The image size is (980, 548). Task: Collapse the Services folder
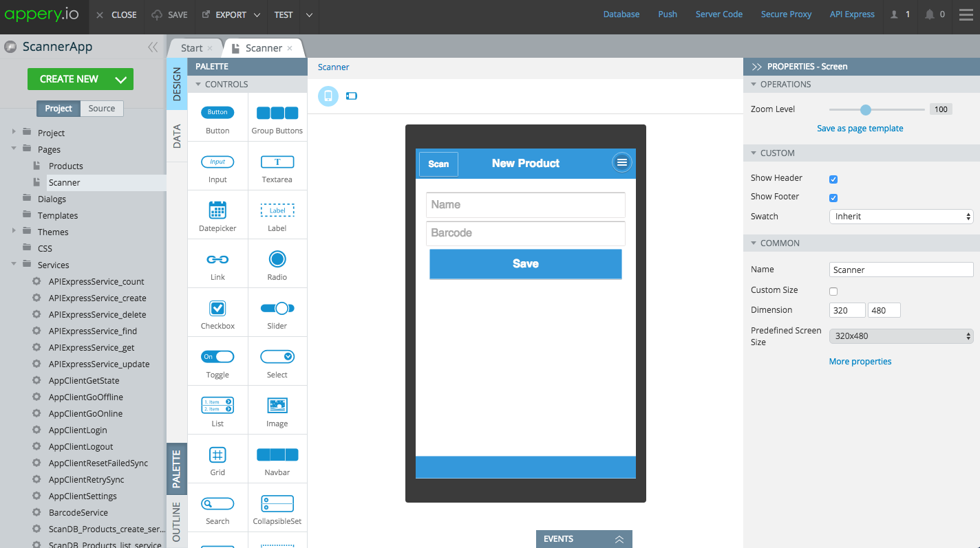pyautogui.click(x=14, y=264)
